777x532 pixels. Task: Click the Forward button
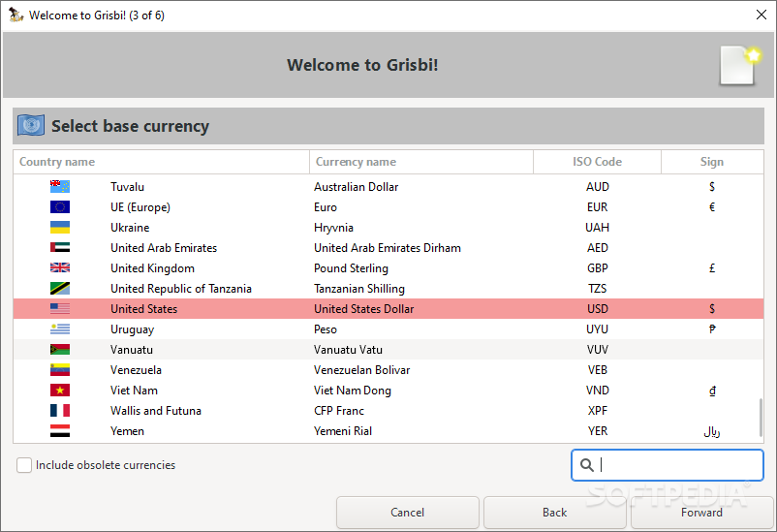(701, 513)
